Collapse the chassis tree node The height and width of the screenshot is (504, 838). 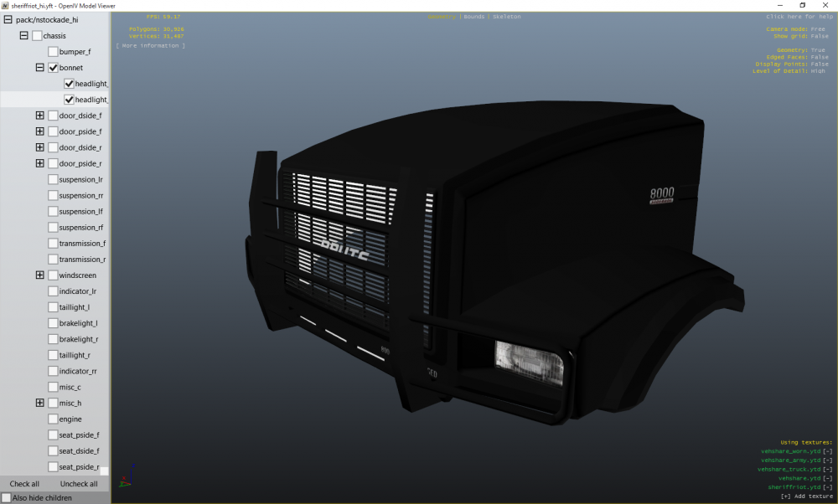coord(24,36)
